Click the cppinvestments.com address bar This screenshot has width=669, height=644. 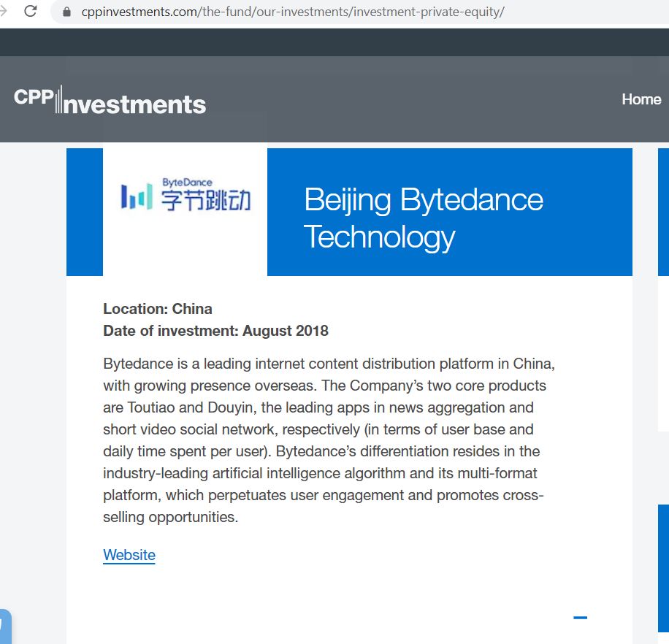293,12
